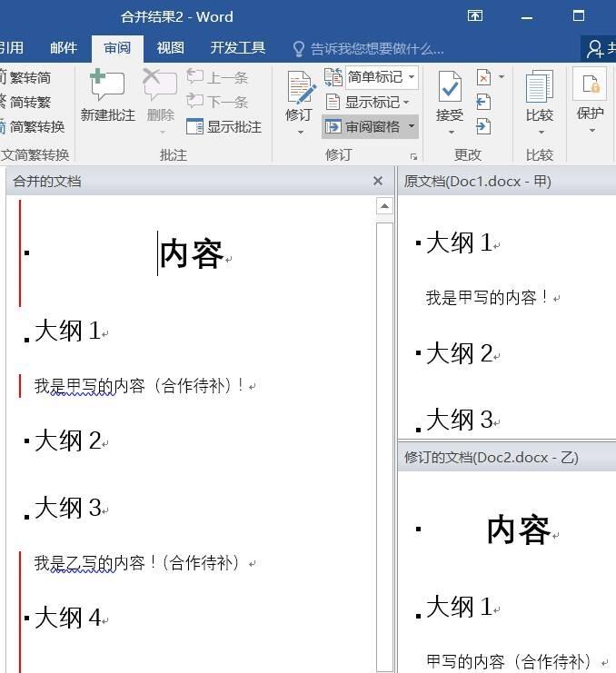The width and height of the screenshot is (616, 673).
Task: Click the Tell me what you want search box
Action: click(x=368, y=49)
